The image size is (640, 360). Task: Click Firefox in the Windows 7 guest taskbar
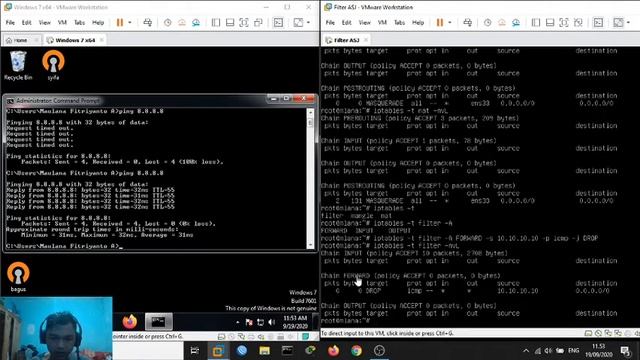(x=130, y=322)
